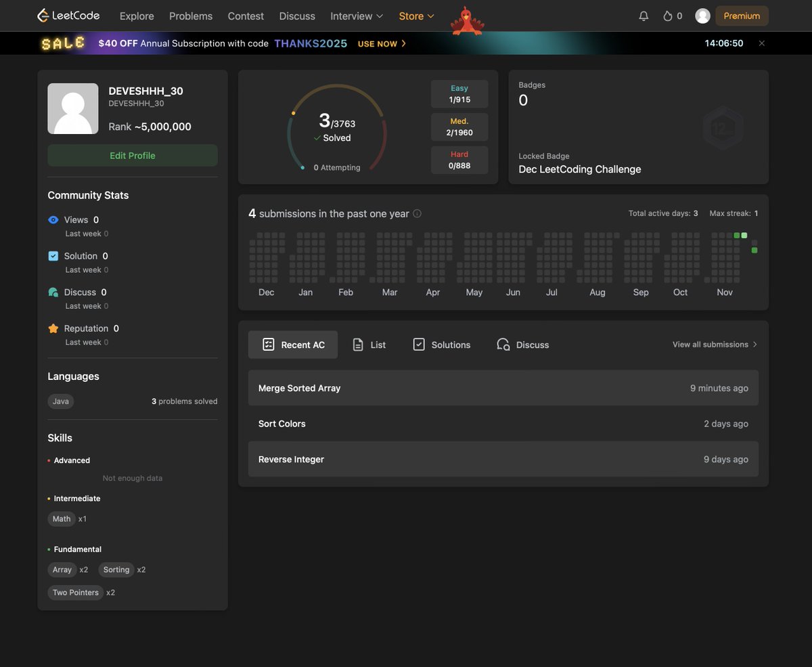Switch to the List tab
The width and height of the screenshot is (812, 667).
click(x=369, y=345)
